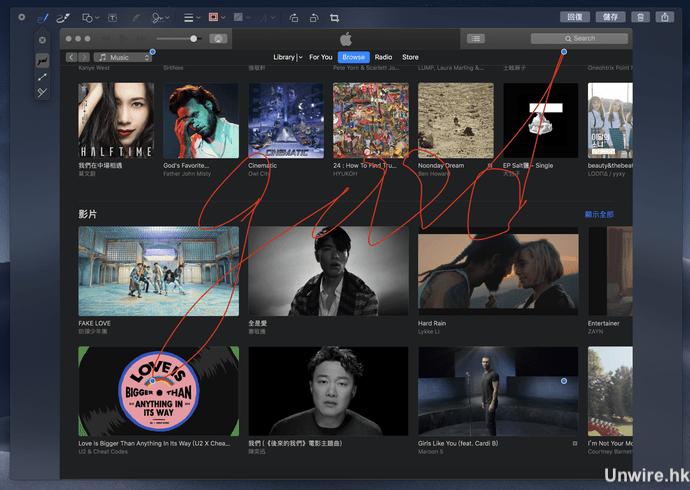Image resolution: width=690 pixels, height=490 pixels.
Task: Go forward with the iTunes forward arrow
Action: click(x=84, y=57)
